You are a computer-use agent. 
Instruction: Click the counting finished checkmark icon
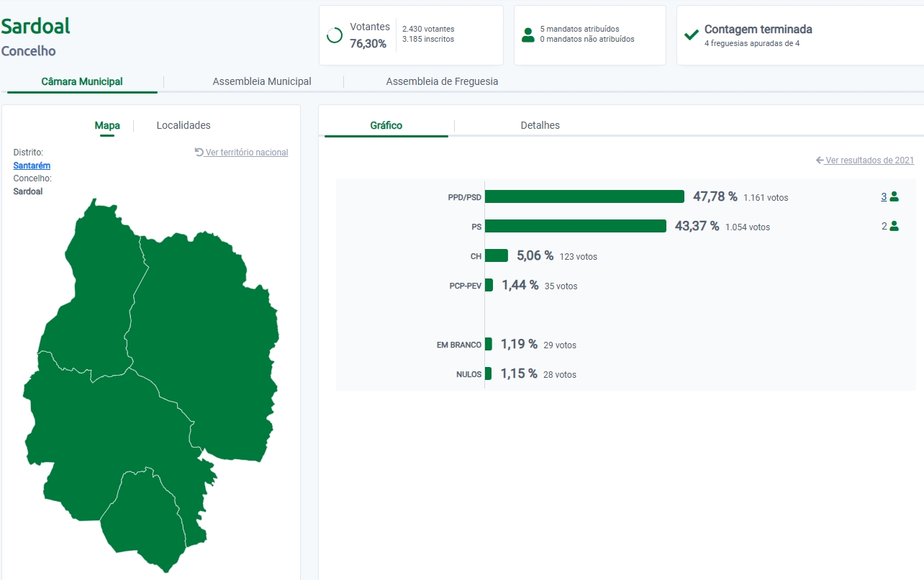(x=691, y=35)
